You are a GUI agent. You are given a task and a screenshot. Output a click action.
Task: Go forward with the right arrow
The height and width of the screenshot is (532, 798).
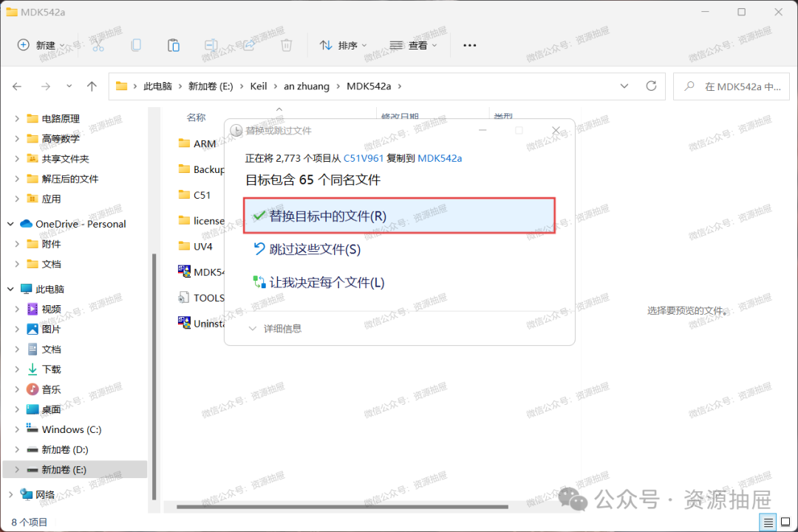tap(46, 86)
